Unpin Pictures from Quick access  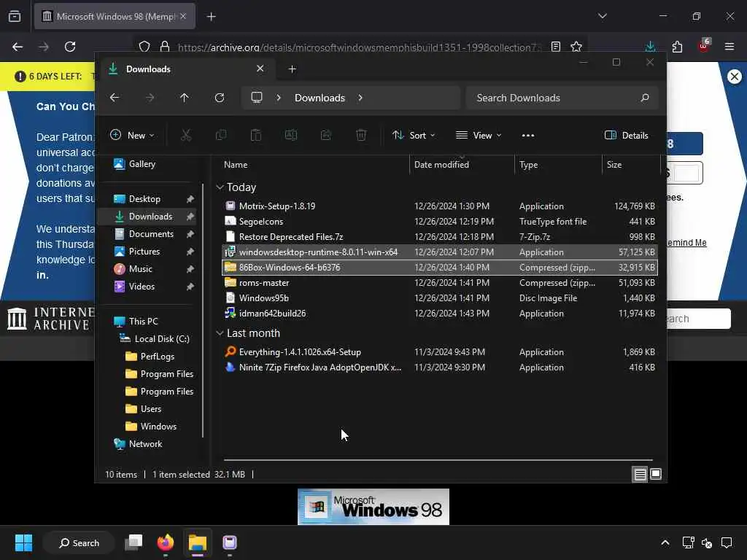pos(190,252)
